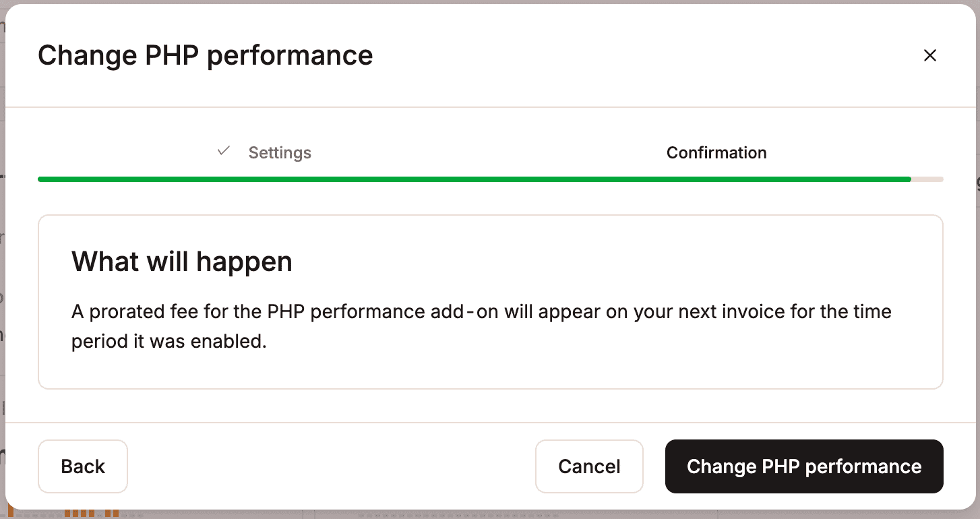Screen dimensions: 980x519
Task: Click the unfilled end of the progress bar
Action: 927,179
